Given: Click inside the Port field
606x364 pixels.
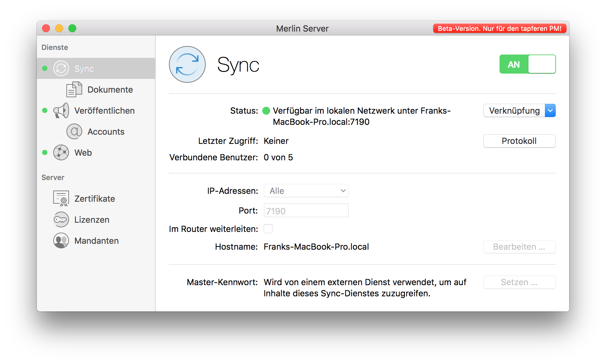Looking at the screenshot, I should click(306, 210).
